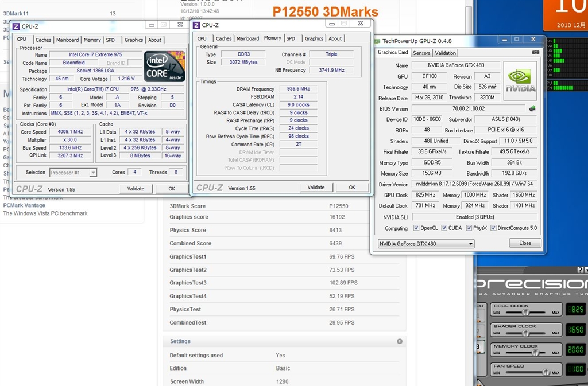
Task: Click the CPU-Z icon in the memory window title
Action: (x=196, y=25)
